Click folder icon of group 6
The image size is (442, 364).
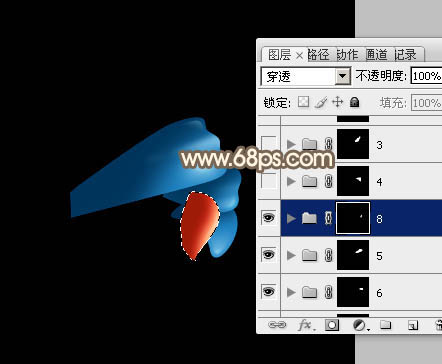[309, 292]
